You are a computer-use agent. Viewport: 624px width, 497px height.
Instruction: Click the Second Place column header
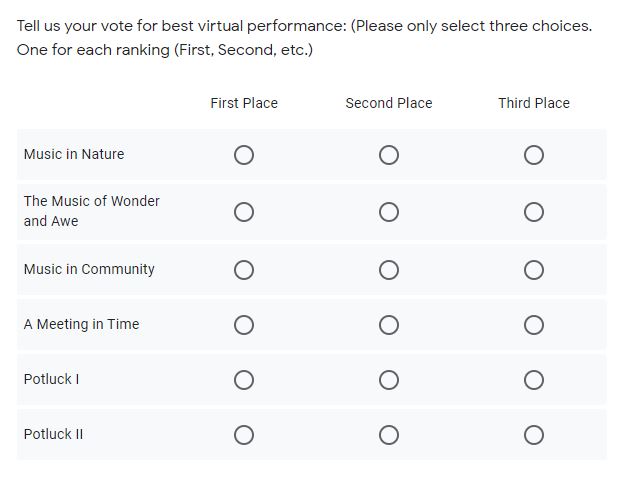coord(389,103)
